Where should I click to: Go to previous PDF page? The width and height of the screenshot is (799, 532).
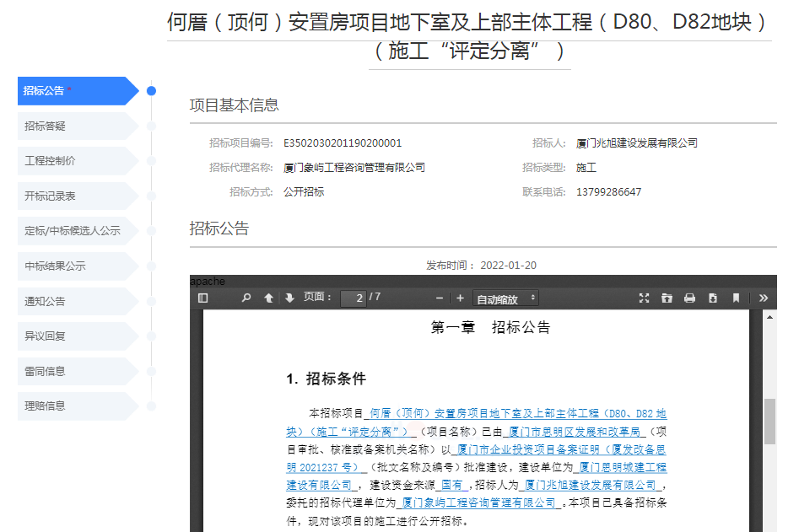pyautogui.click(x=268, y=298)
